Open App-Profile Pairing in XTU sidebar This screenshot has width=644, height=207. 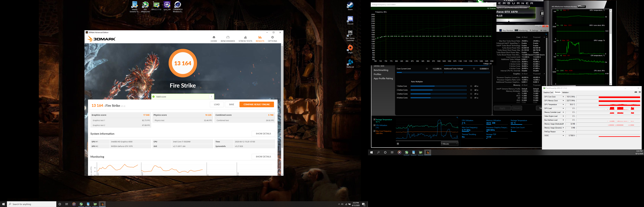pyautogui.click(x=383, y=78)
